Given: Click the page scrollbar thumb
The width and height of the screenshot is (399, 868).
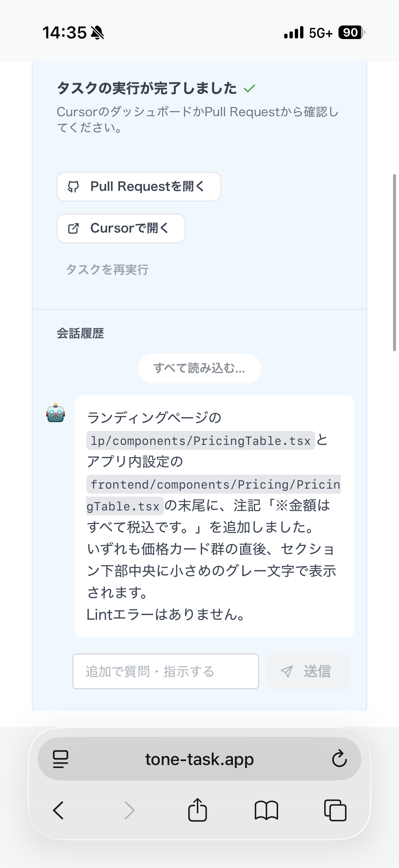Looking at the screenshot, I should click(x=394, y=263).
